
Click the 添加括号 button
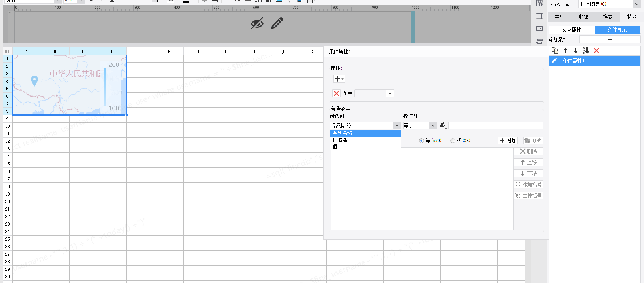[528, 184]
